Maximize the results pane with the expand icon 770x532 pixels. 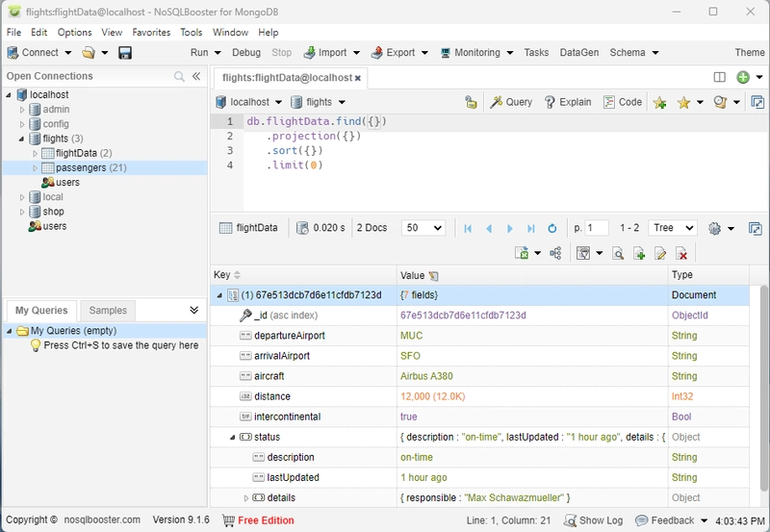click(x=756, y=228)
